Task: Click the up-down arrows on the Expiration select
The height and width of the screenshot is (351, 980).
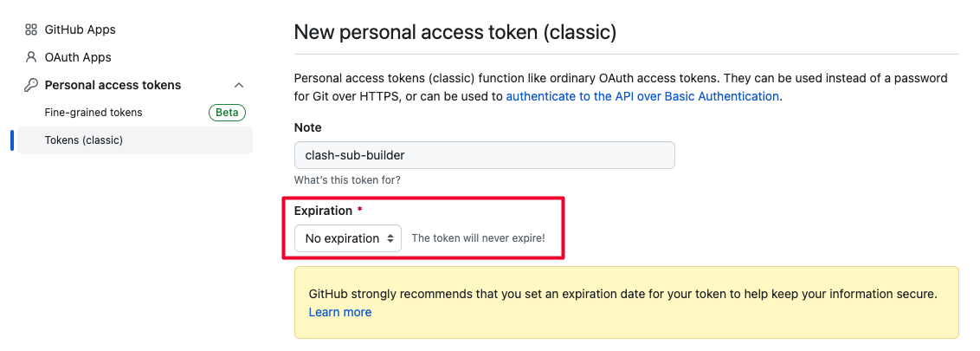Action: point(390,238)
